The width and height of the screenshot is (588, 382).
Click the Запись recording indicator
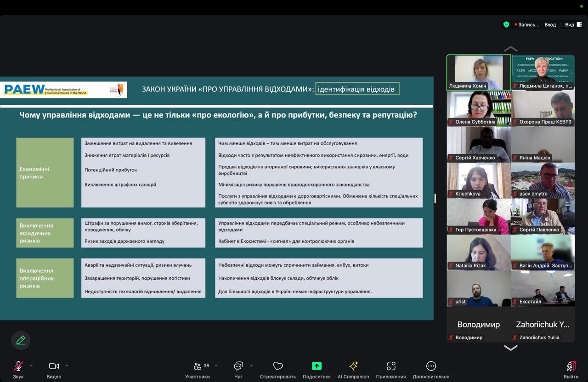527,25
